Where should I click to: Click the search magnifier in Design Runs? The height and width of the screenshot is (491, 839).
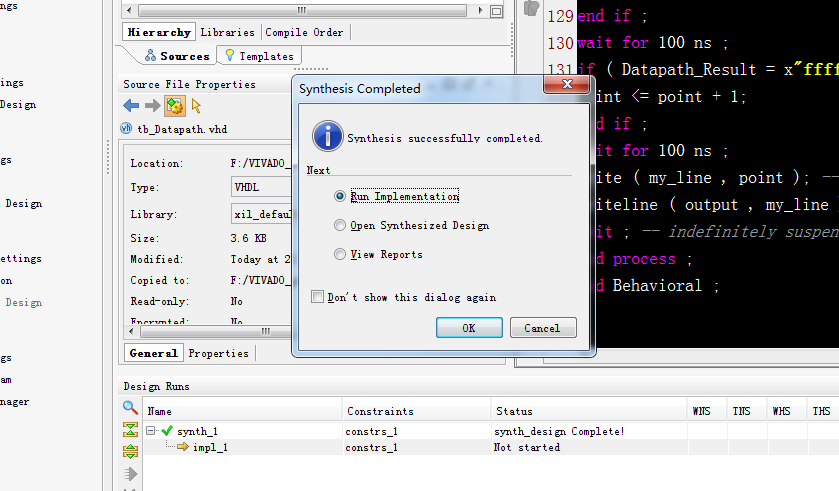(x=130, y=408)
